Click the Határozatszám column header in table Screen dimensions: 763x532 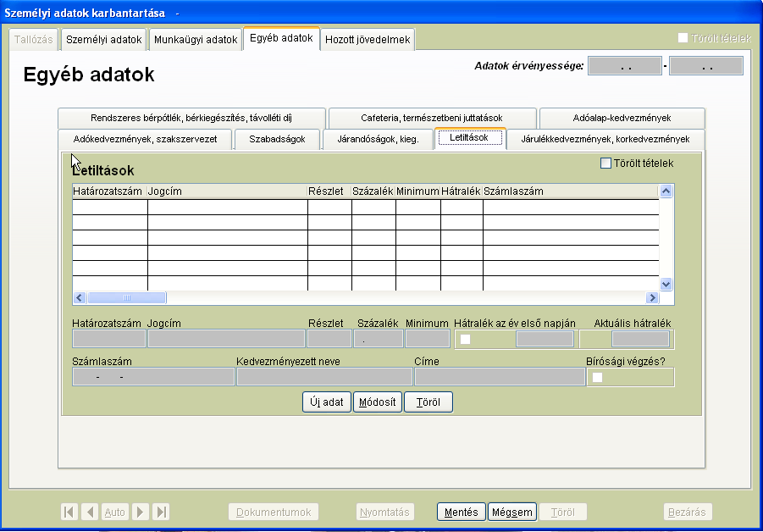[109, 191]
